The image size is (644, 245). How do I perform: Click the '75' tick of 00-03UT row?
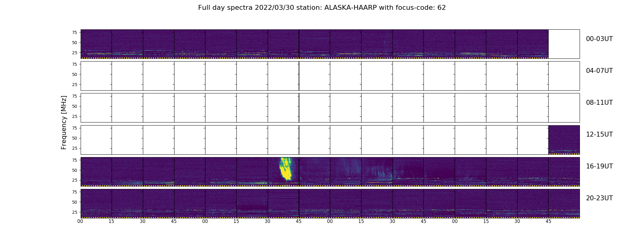click(75, 32)
